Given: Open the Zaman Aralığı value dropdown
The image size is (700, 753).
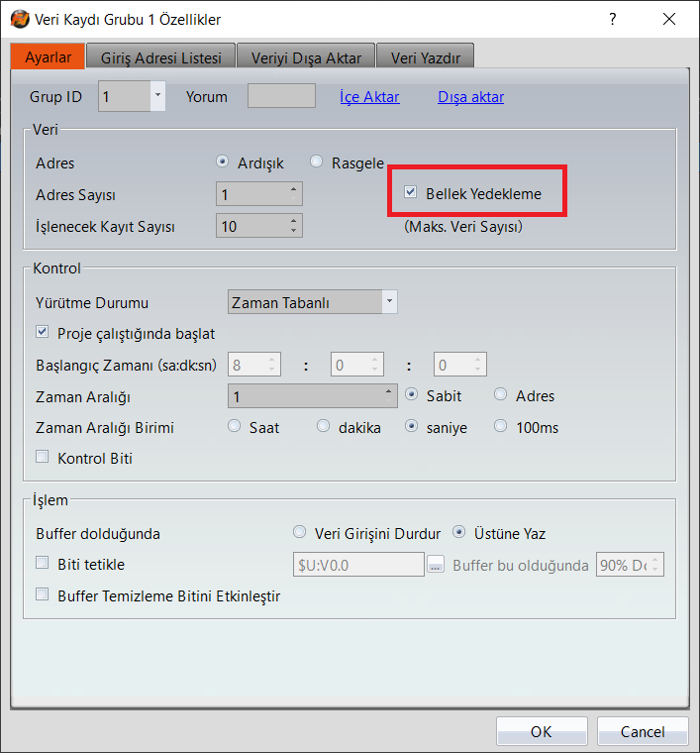Looking at the screenshot, I should coord(389,395).
